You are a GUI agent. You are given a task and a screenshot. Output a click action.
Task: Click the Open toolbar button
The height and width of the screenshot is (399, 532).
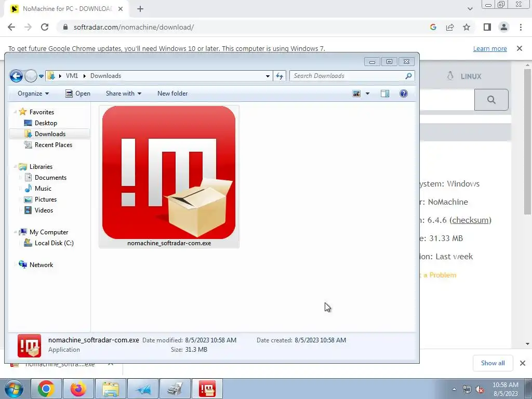coord(78,94)
